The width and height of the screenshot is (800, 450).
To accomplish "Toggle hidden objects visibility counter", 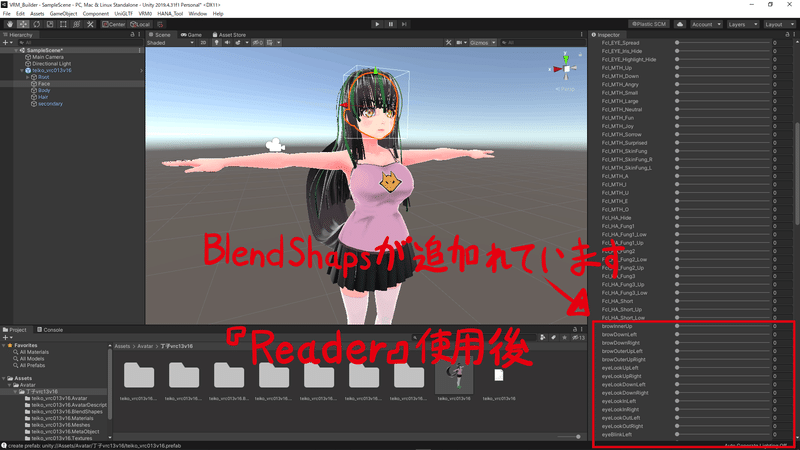I will [x=258, y=43].
